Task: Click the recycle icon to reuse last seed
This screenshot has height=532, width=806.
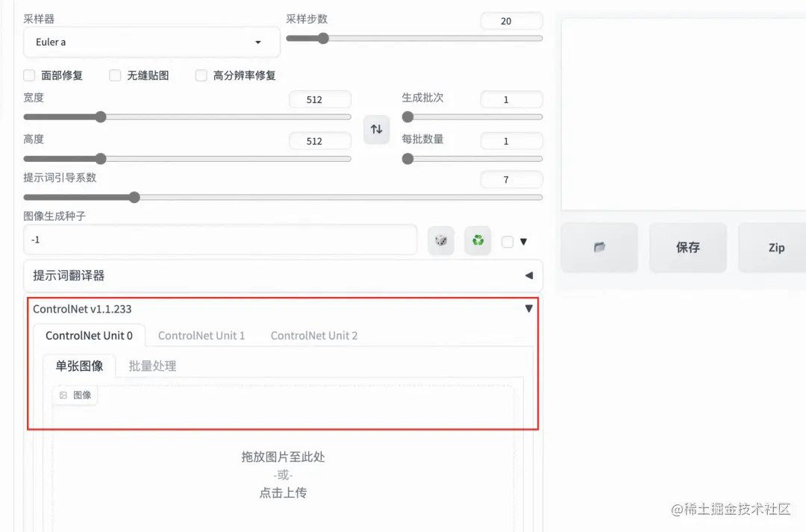Action: point(478,240)
